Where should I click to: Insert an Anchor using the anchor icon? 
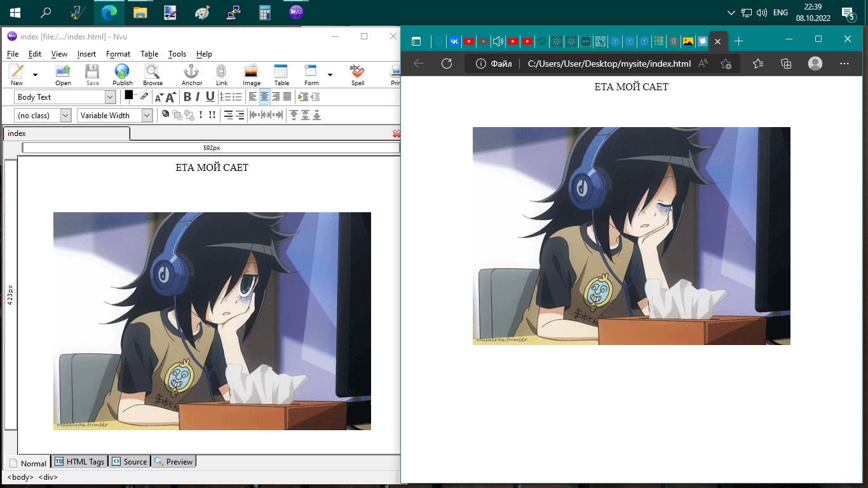[191, 74]
